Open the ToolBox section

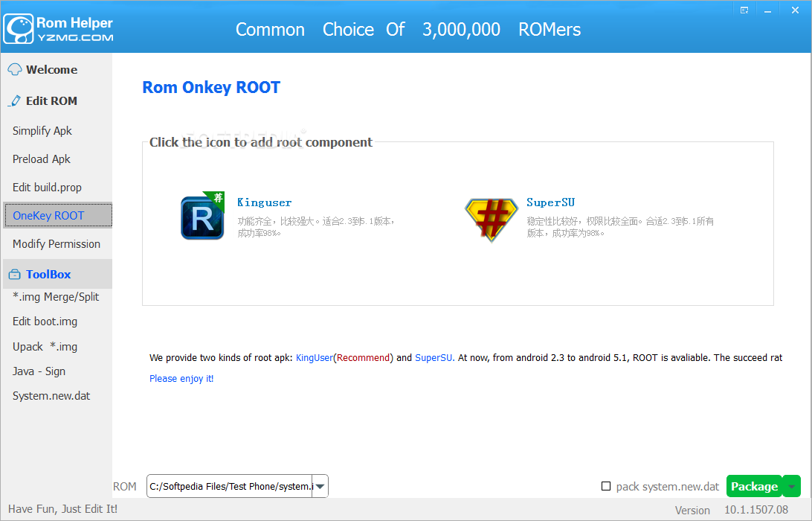pyautogui.click(x=57, y=274)
